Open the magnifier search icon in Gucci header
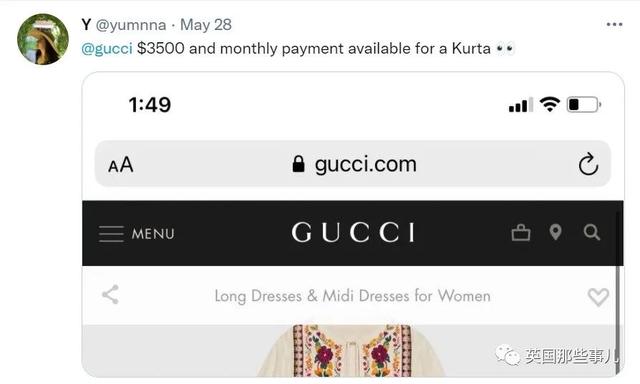The image size is (640, 384). (x=591, y=233)
